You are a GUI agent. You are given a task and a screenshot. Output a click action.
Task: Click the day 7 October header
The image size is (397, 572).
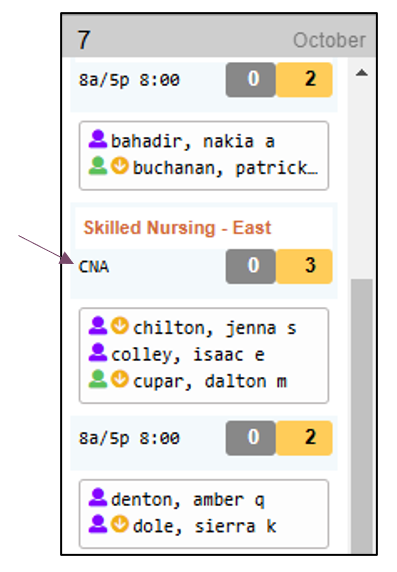(219, 39)
